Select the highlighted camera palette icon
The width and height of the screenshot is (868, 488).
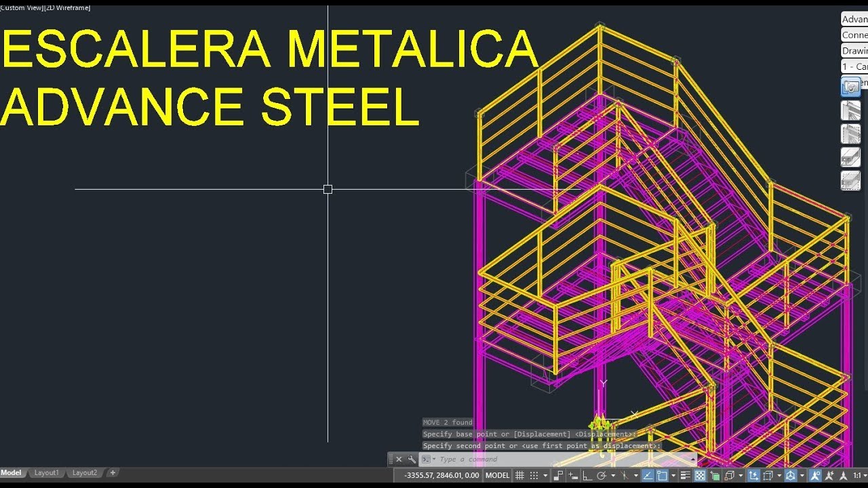click(x=850, y=87)
